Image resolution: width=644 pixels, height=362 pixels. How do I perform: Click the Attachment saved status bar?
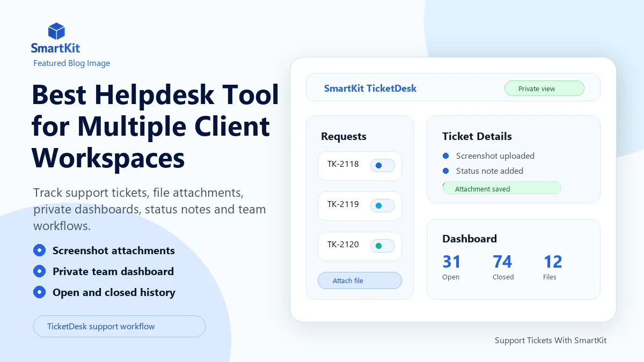coord(502,189)
